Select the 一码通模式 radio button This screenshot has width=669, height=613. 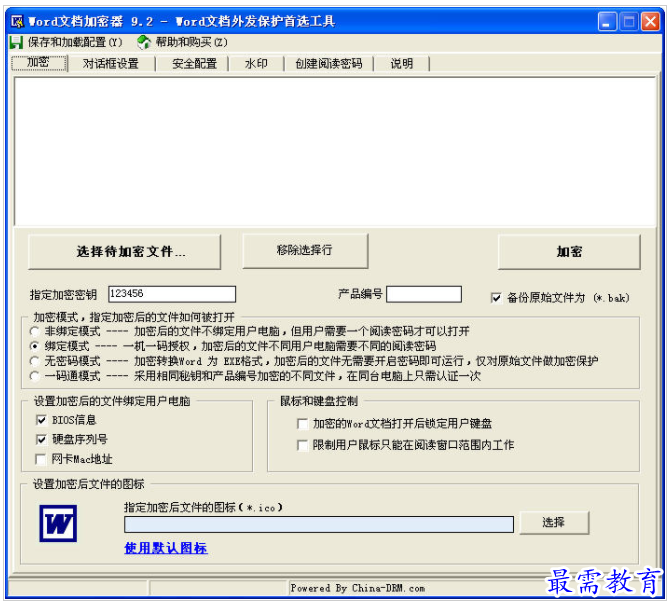coord(35,376)
